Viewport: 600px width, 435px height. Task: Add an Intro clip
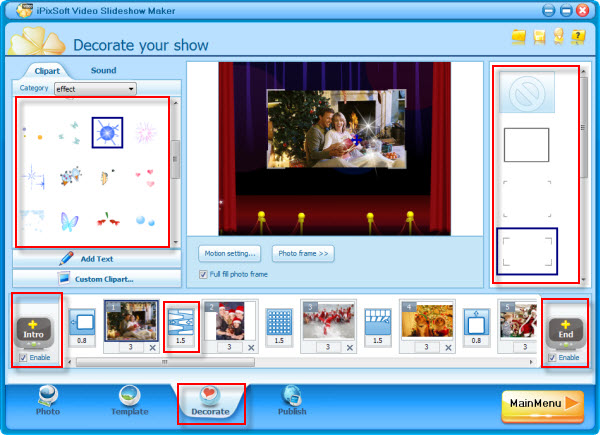[34, 331]
